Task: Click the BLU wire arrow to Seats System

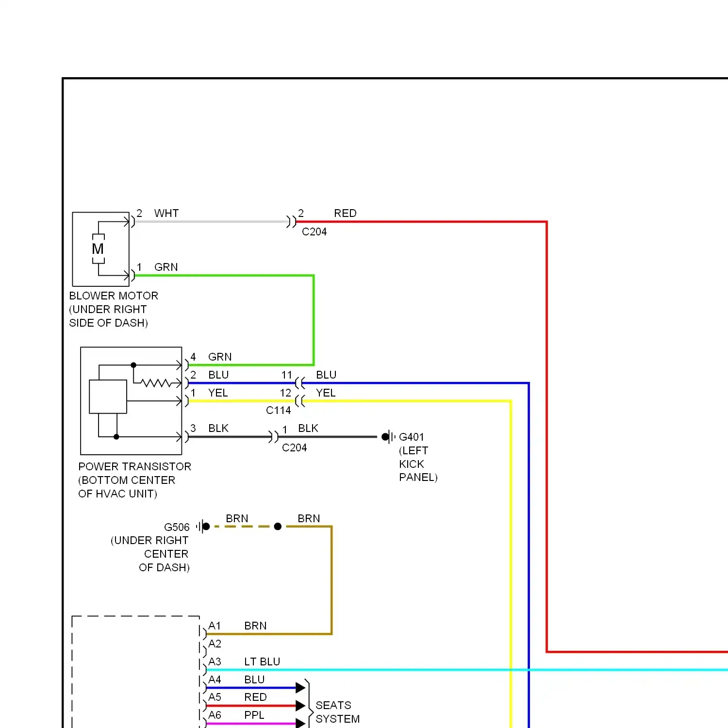Action: pos(300,688)
